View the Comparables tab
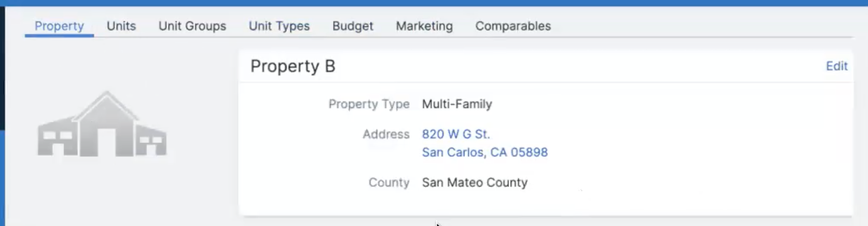 513,26
